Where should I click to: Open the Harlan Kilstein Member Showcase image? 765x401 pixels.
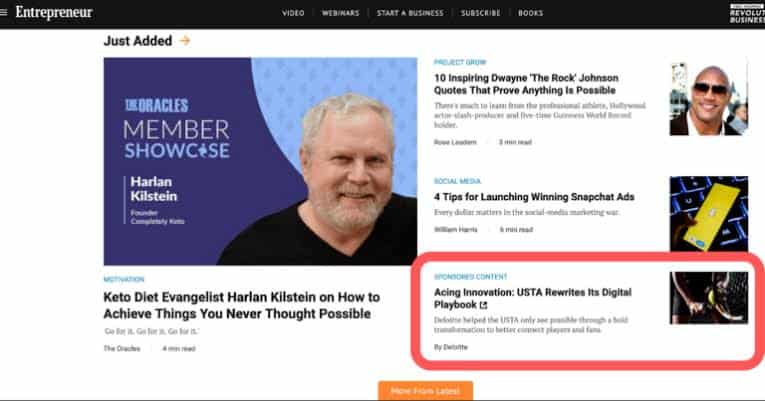click(261, 161)
